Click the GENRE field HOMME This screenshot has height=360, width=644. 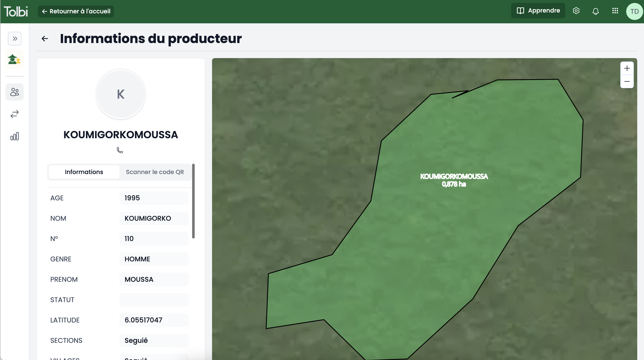[x=154, y=259]
